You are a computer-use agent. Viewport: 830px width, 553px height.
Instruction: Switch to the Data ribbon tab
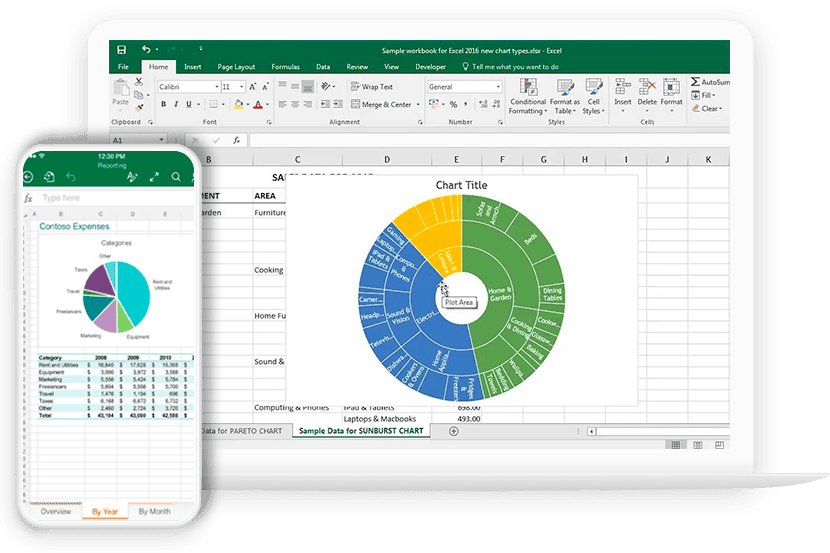coord(323,67)
